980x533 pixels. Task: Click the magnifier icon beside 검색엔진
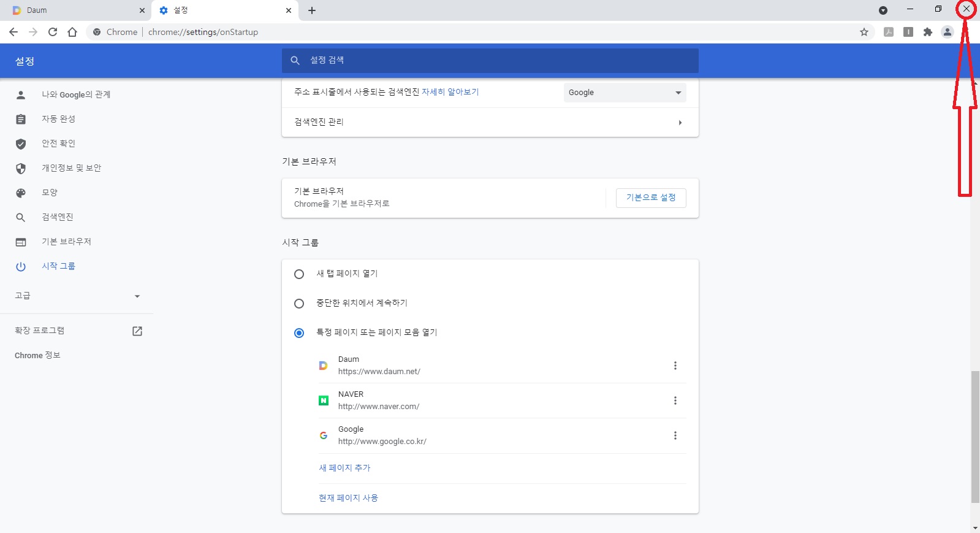pyautogui.click(x=21, y=217)
